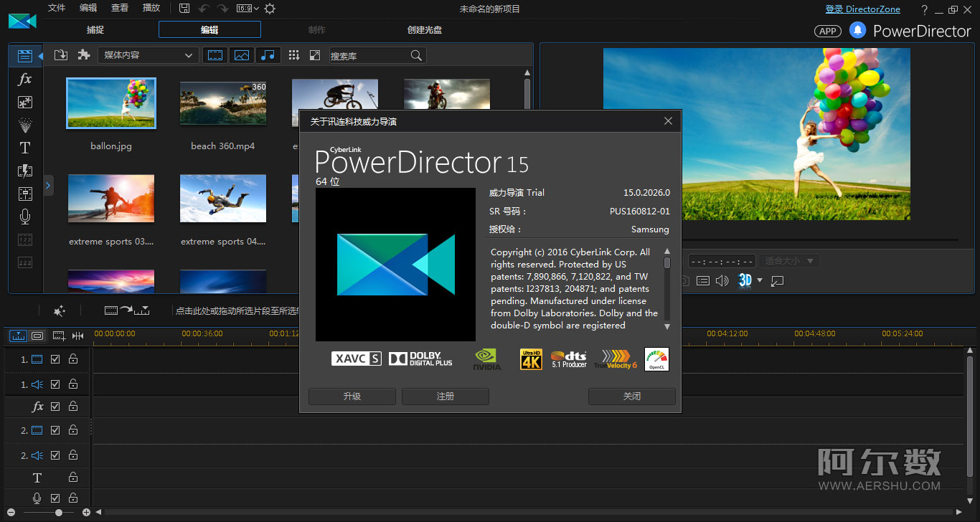Click the expand library window icon
Screen dimensions: 980x522
coord(315,55)
